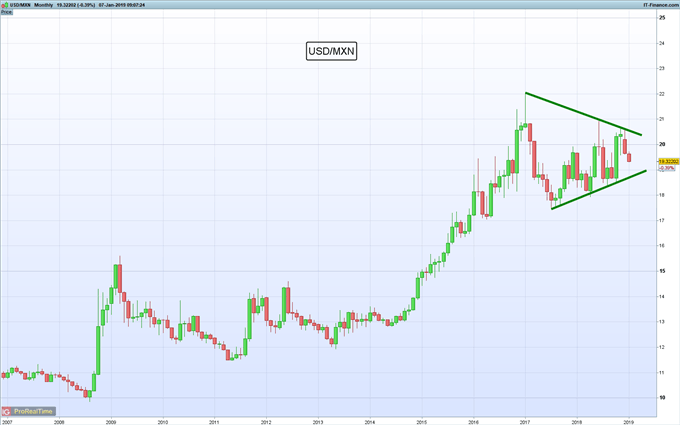This screenshot has height=425, width=680.
Task: Click the 2017 time axis label
Action: [x=525, y=422]
